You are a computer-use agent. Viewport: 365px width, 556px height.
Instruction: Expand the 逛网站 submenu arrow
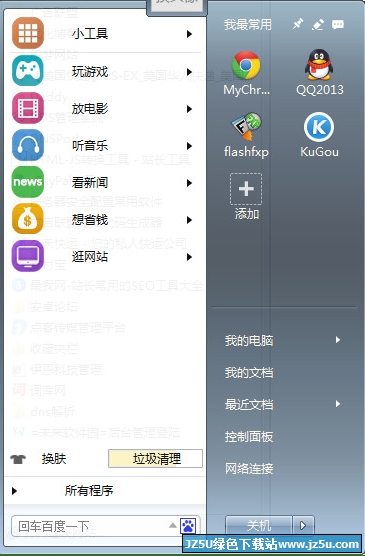[189, 257]
